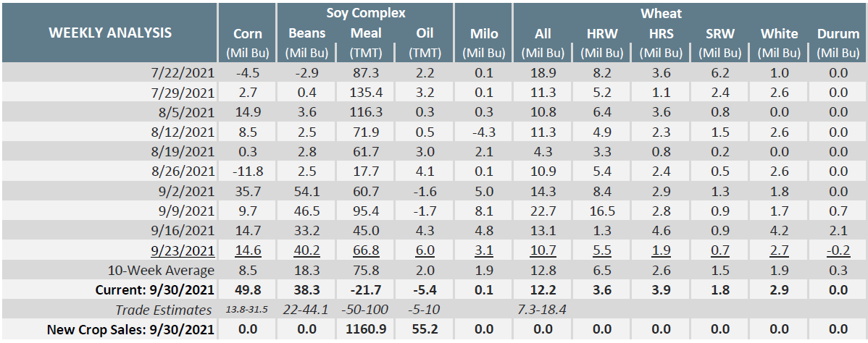Click the Milo column header
This screenshot has height=343, width=868.
484,34
